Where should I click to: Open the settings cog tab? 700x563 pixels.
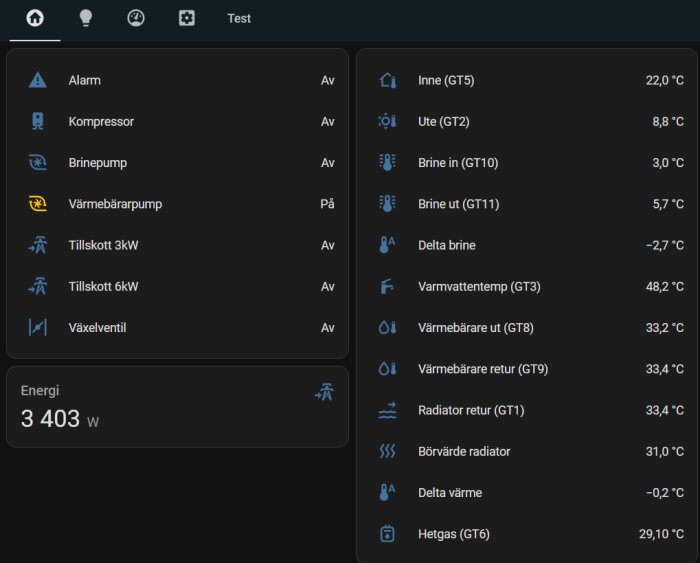pyautogui.click(x=186, y=18)
